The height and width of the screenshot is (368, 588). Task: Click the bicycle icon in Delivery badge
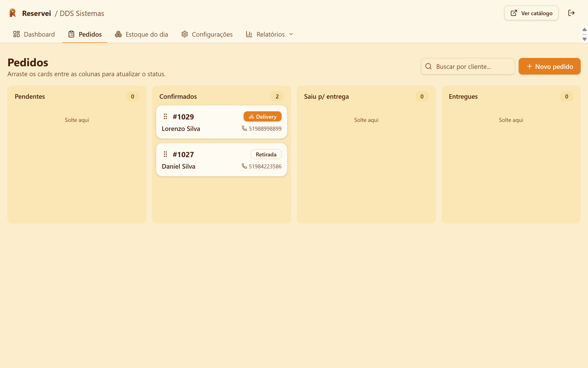click(251, 117)
